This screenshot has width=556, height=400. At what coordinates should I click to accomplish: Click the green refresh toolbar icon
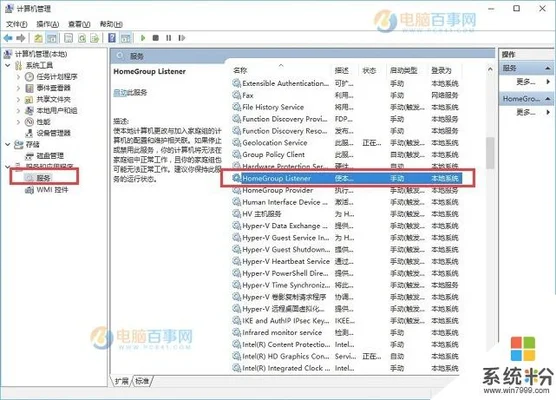tap(82, 38)
